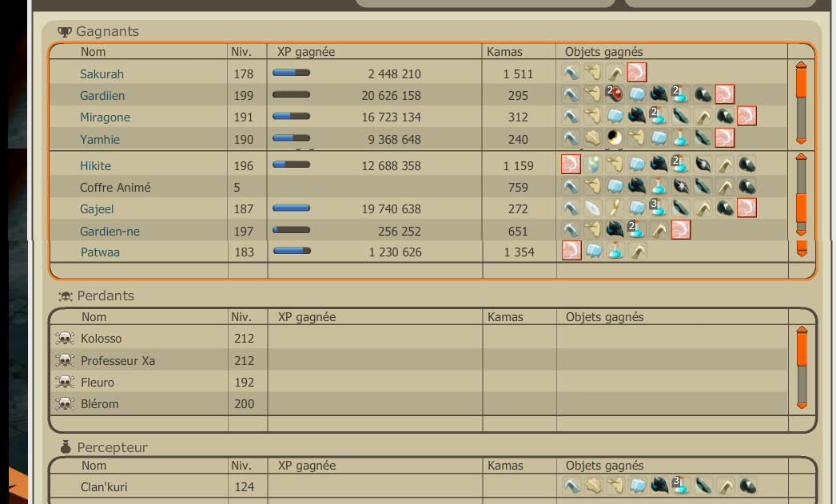Click the blue potion in Coffre Animé's row

[x=659, y=186]
